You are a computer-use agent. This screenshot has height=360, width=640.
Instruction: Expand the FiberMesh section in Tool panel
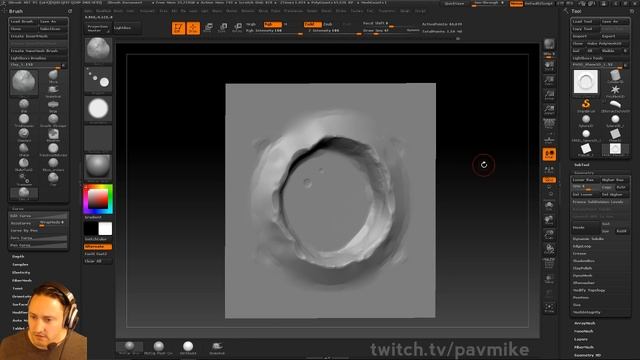(x=584, y=347)
